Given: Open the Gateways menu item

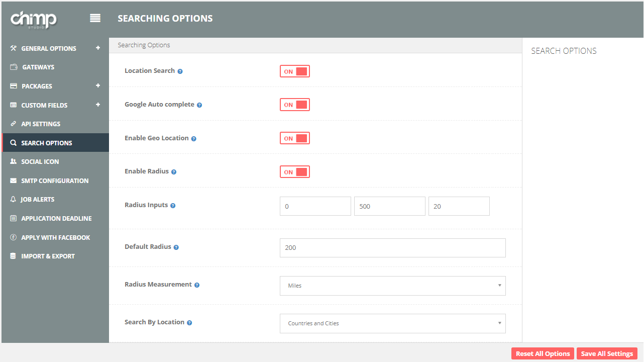Looking at the screenshot, I should (x=38, y=67).
